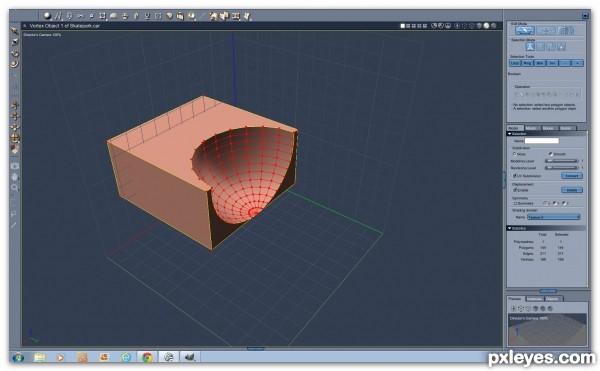The width and height of the screenshot is (600, 371).
Task: Click the Director's Camera preview thumbnail
Action: 547,330
